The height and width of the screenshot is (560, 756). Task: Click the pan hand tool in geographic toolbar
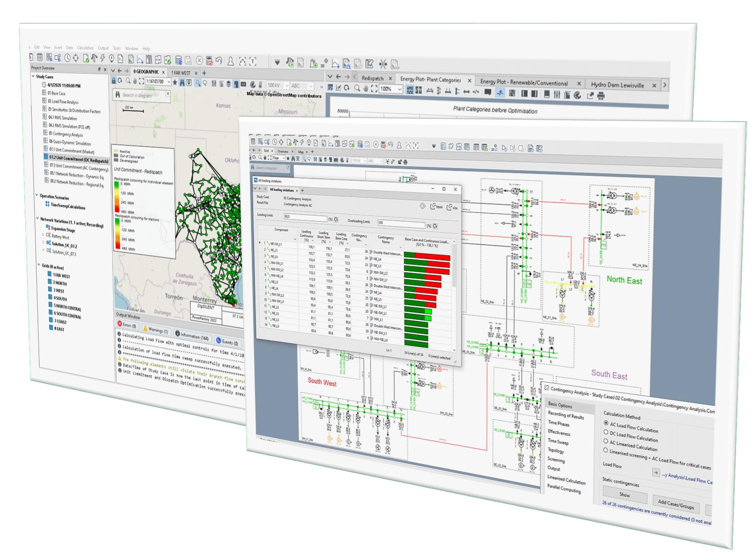(135, 81)
